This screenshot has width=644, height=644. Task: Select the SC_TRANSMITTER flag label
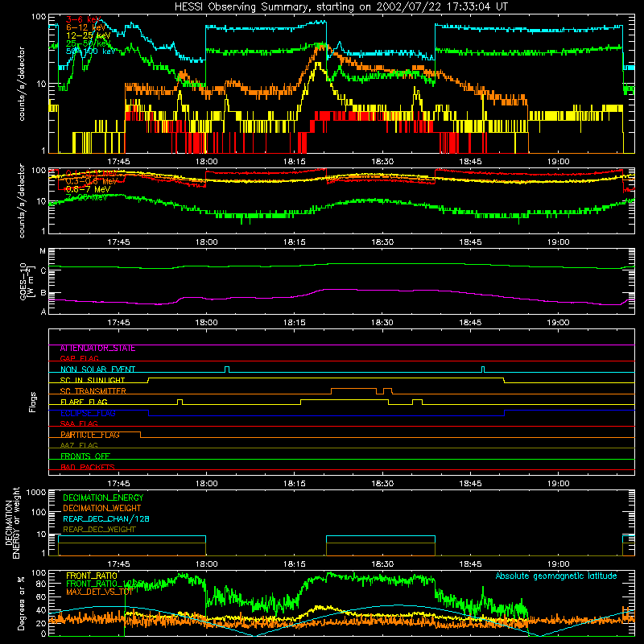(93, 390)
